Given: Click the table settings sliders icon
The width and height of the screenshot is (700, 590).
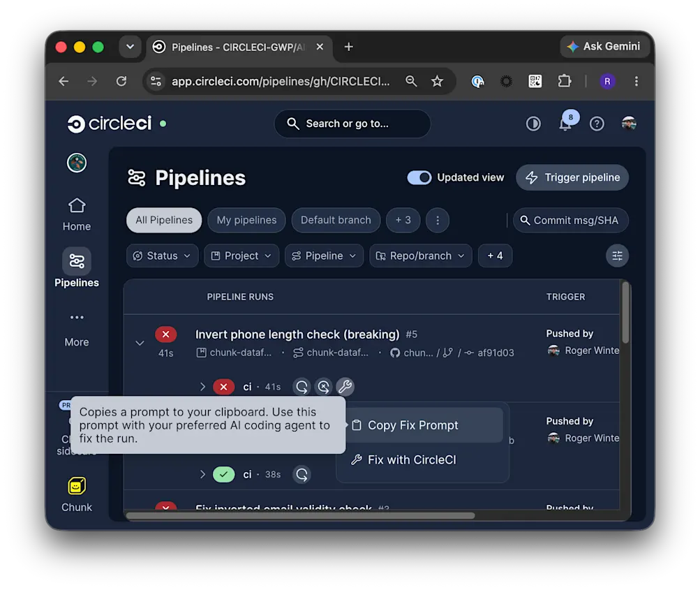Looking at the screenshot, I should click(x=617, y=256).
